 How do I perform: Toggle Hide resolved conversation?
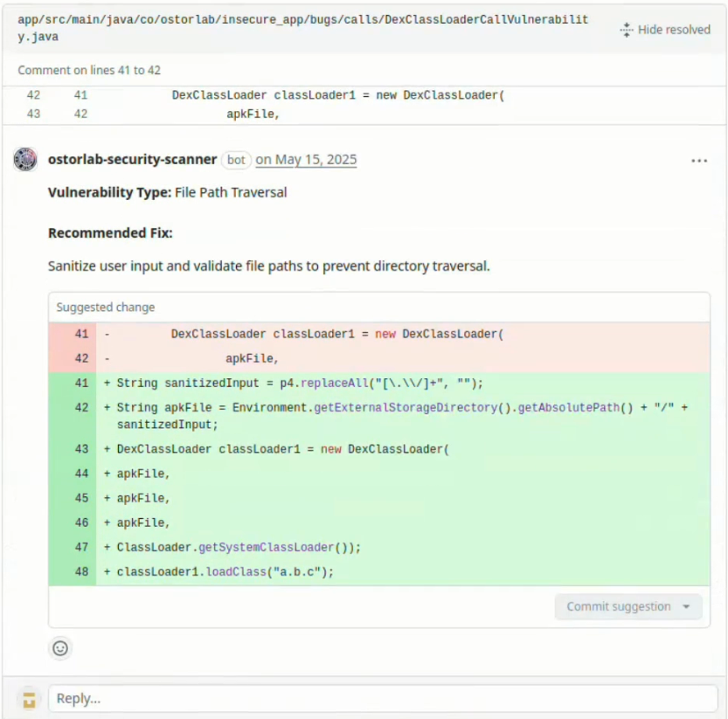coord(665,30)
